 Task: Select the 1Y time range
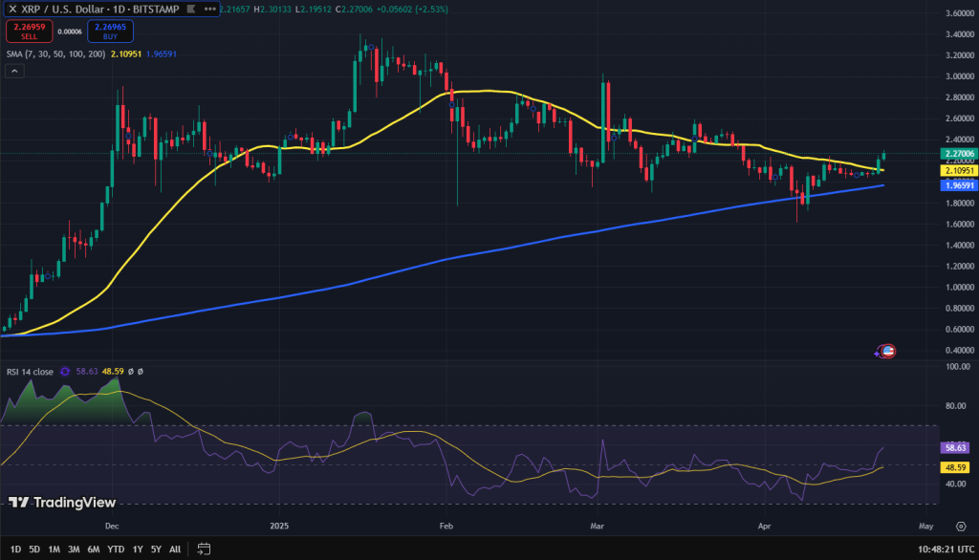click(x=138, y=549)
